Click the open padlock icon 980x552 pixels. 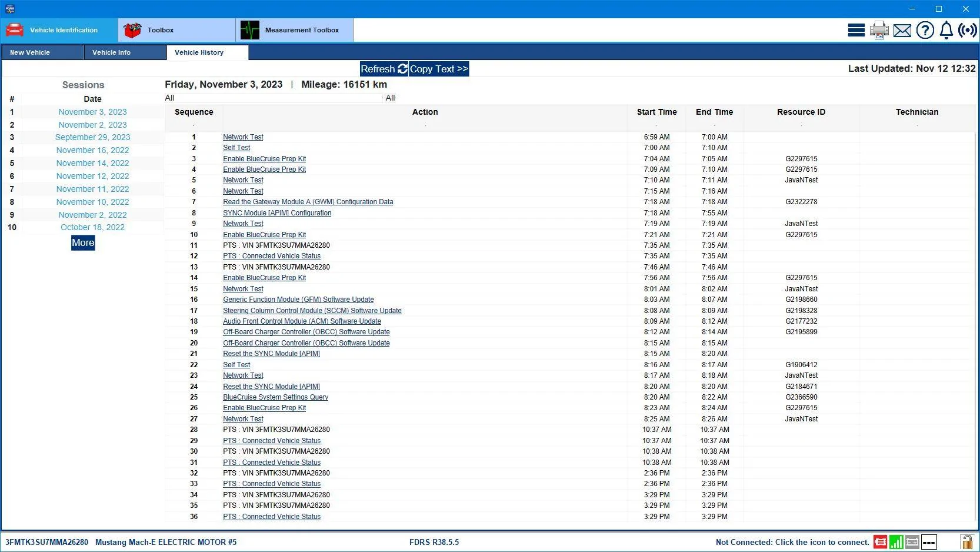tap(966, 541)
